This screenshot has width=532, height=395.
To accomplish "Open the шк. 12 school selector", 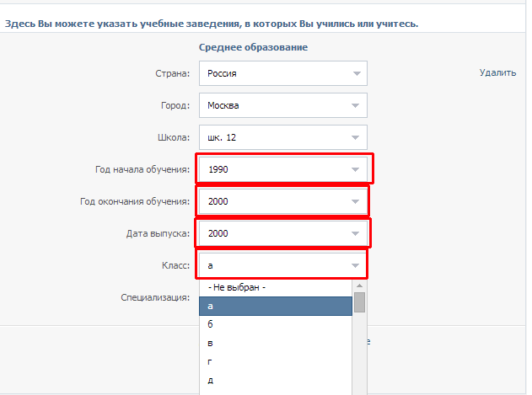I will (x=283, y=137).
